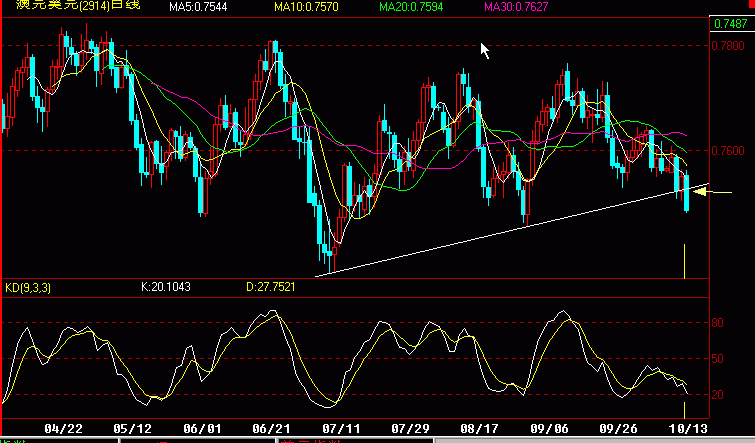Image resolution: width=755 pixels, height=443 pixels.
Task: Select the 06/01 date label
Action: [202, 429]
